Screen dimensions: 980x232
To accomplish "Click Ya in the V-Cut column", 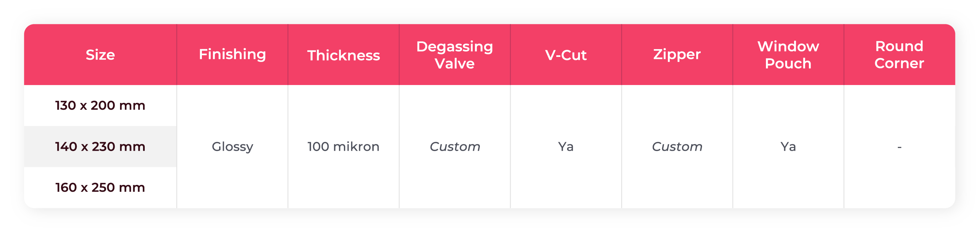I will pyautogui.click(x=566, y=147).
